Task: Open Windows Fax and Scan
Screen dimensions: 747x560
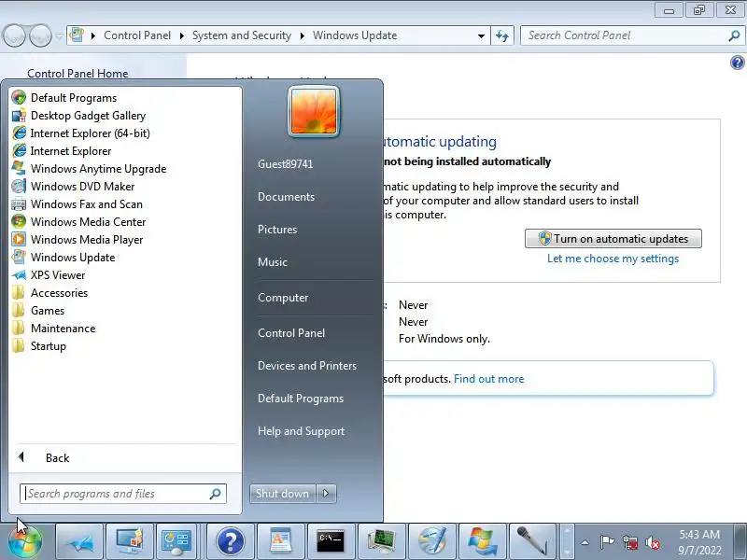Action: coord(86,204)
